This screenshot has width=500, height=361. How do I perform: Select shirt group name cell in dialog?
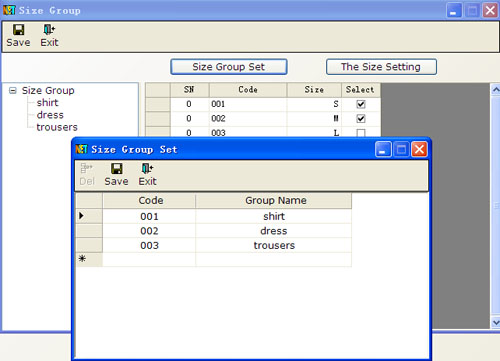click(x=273, y=216)
